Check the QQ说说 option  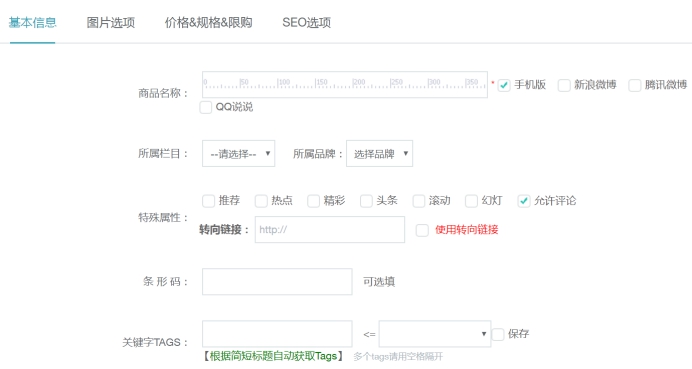coord(206,107)
